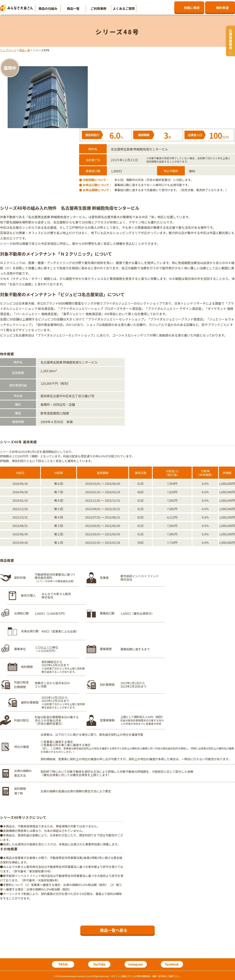
Task: Open the Instagram footer link
Action: 136,964
